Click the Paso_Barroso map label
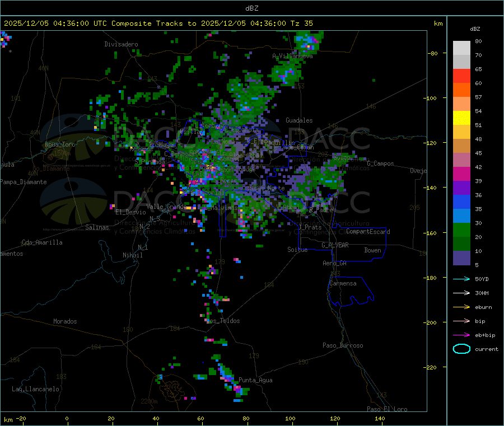The image size is (504, 426). coord(343,345)
